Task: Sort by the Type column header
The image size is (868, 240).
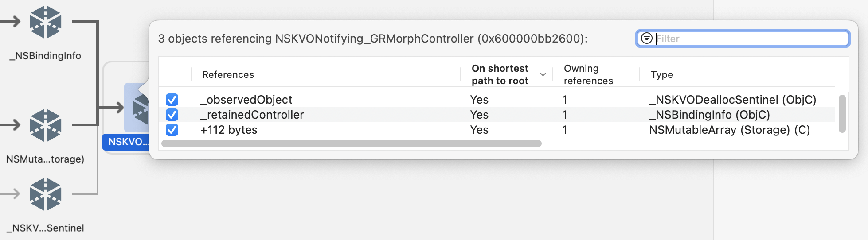Action: point(662,74)
